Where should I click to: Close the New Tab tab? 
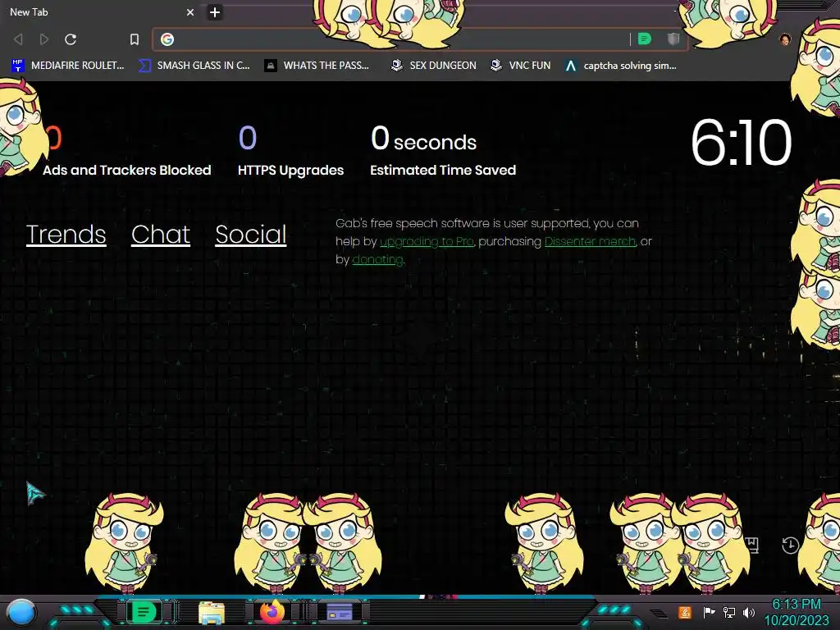(x=190, y=12)
